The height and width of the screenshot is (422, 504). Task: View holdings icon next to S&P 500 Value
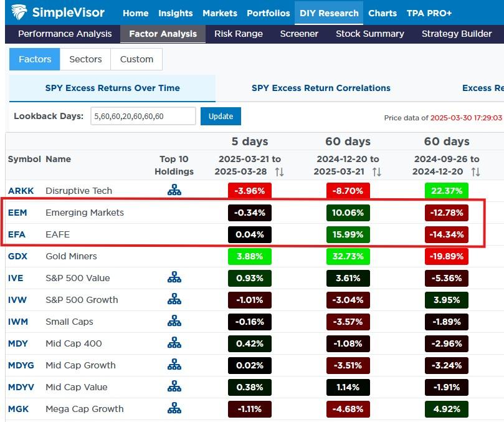(x=174, y=277)
